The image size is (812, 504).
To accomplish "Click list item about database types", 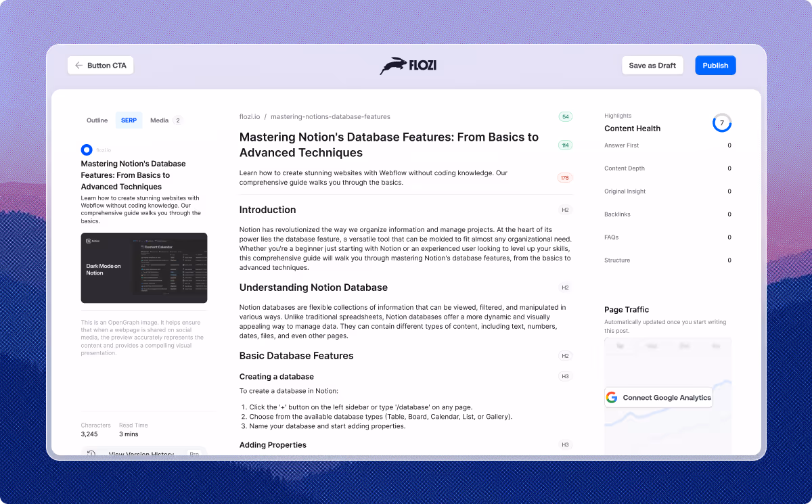I will (377, 417).
